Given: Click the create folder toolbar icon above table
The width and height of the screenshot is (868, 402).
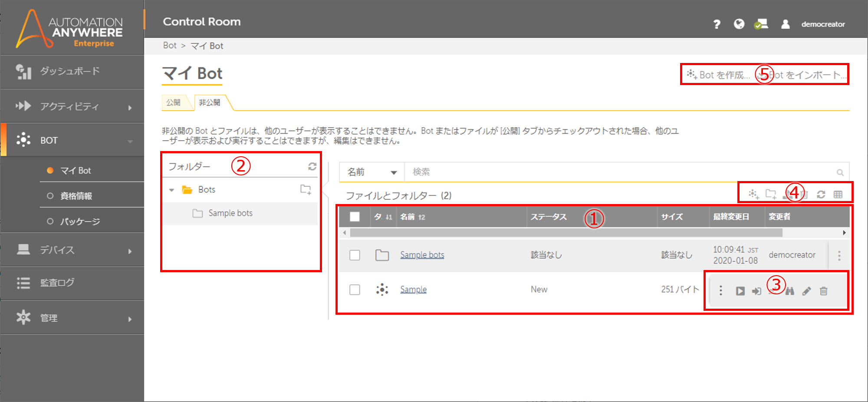Looking at the screenshot, I should (x=771, y=194).
